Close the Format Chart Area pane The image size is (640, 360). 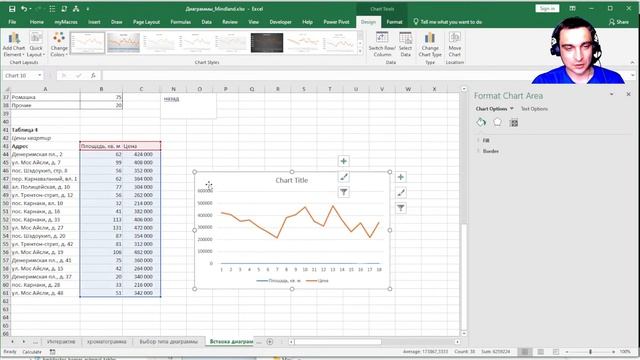[628, 94]
